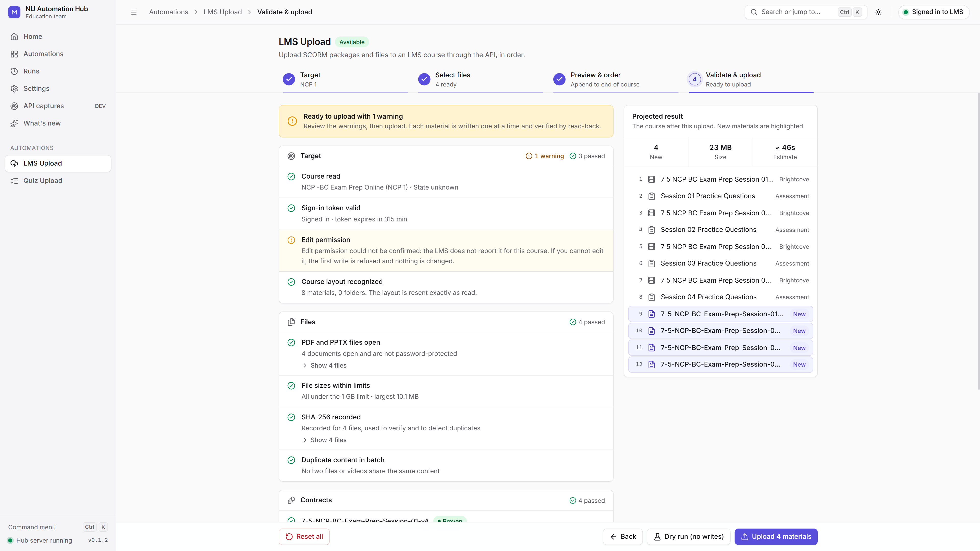The width and height of the screenshot is (980, 551).
Task: Select the Quiz Upload automation
Action: coord(58,181)
